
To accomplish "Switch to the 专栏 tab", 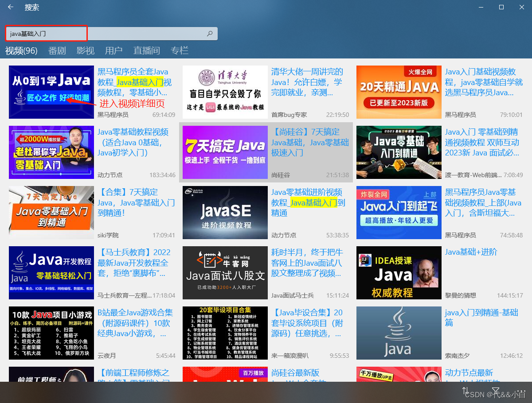I will 180,51.
